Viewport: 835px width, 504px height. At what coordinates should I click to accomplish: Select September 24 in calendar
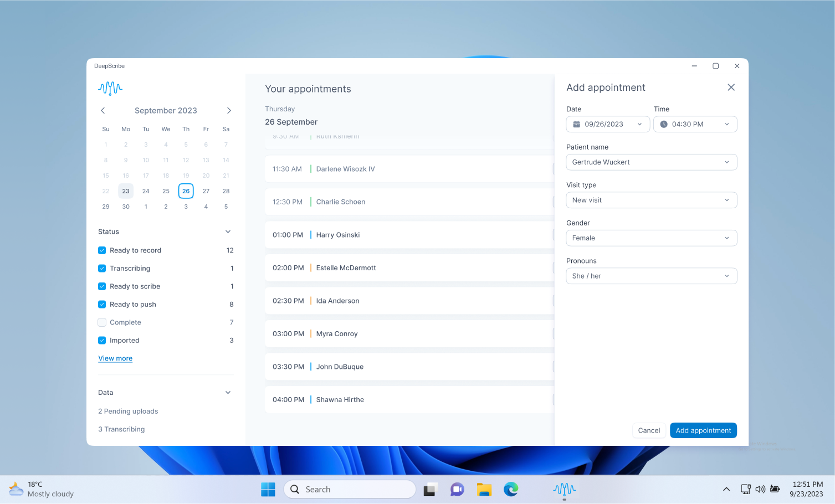pyautogui.click(x=146, y=191)
